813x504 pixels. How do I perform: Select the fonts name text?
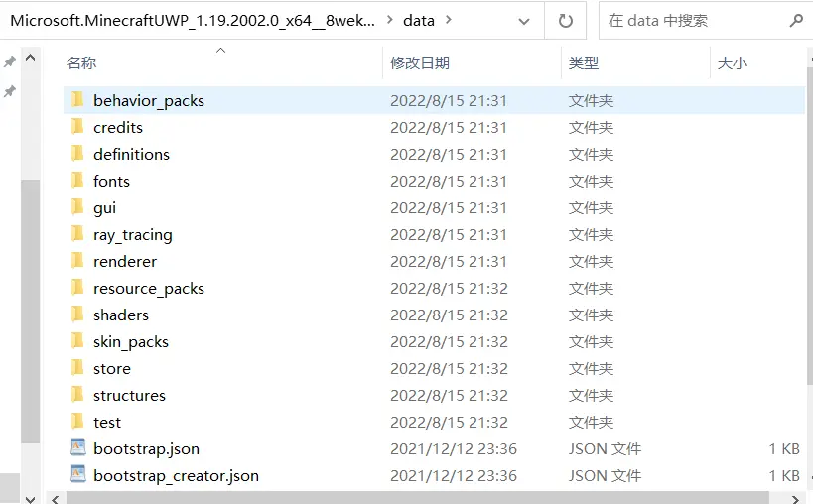(x=111, y=182)
